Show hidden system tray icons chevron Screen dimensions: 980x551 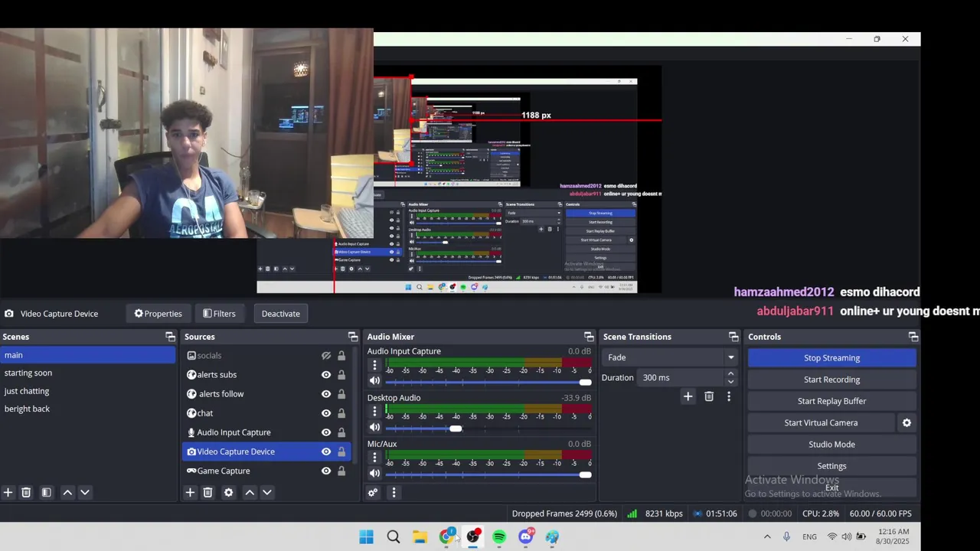(x=767, y=537)
